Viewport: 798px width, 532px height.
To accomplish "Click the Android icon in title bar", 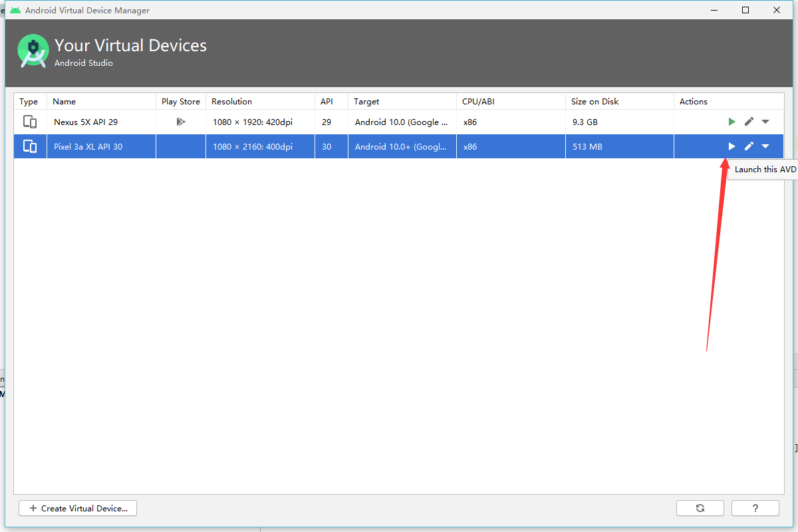I will click(15, 10).
